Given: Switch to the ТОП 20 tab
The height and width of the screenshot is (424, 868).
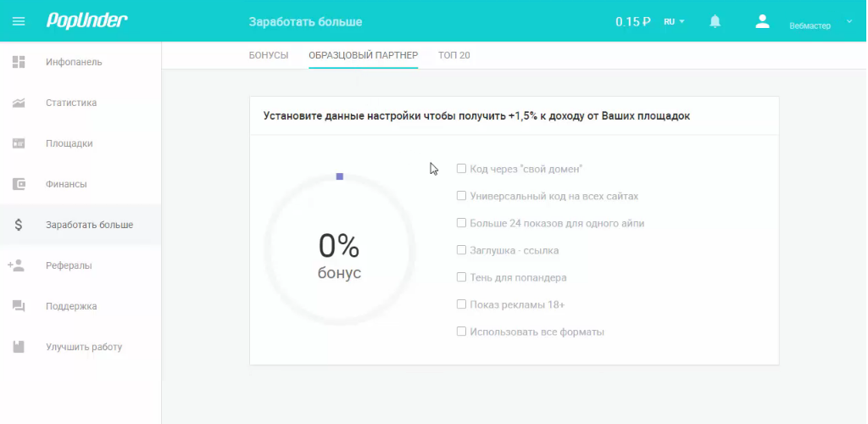Looking at the screenshot, I should click(454, 55).
